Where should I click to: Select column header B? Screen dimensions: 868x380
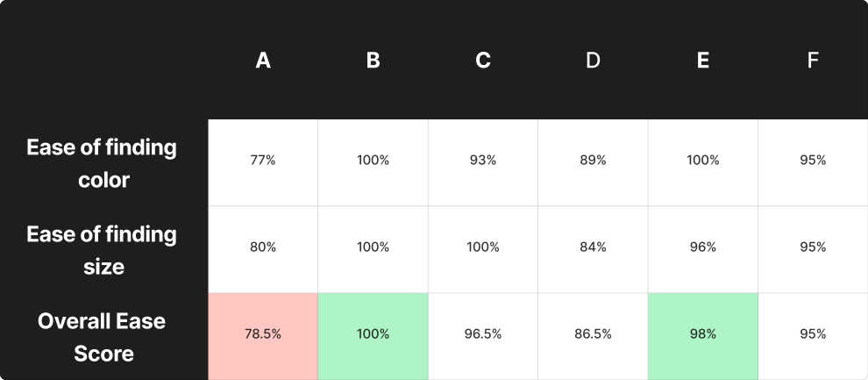pos(373,61)
